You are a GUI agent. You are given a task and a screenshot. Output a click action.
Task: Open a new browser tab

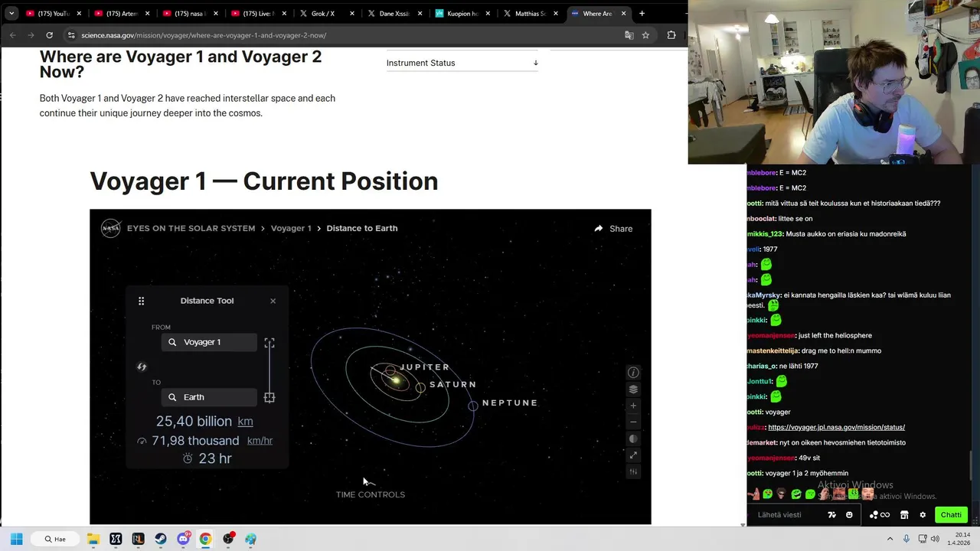642,13
